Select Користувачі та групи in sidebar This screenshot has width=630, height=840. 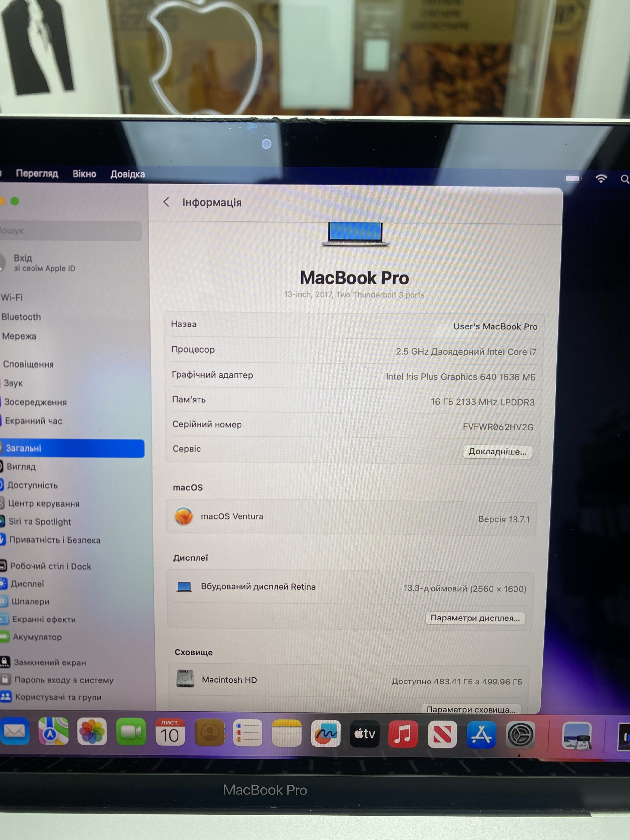[x=58, y=697]
